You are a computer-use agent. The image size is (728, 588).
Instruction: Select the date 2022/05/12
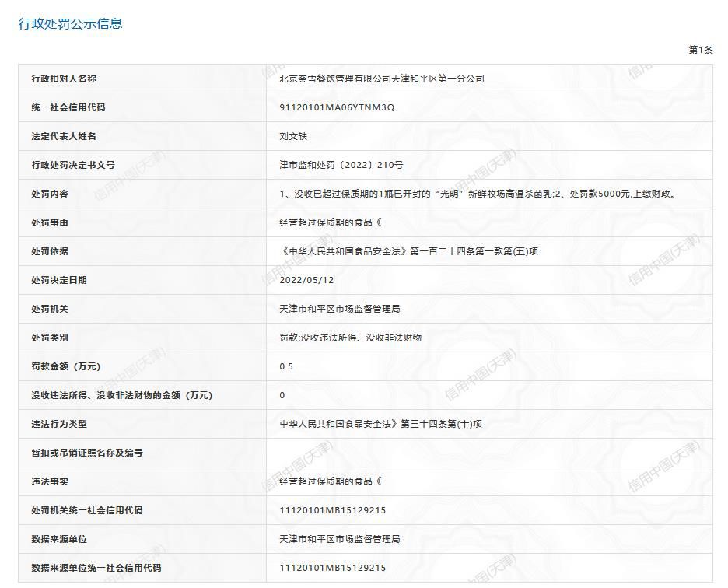coord(306,280)
